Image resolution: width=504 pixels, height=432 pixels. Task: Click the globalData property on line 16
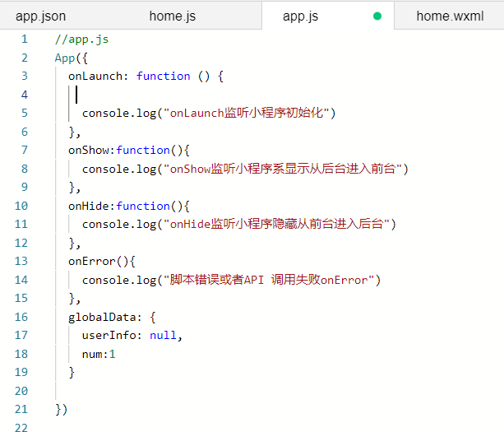(102, 317)
